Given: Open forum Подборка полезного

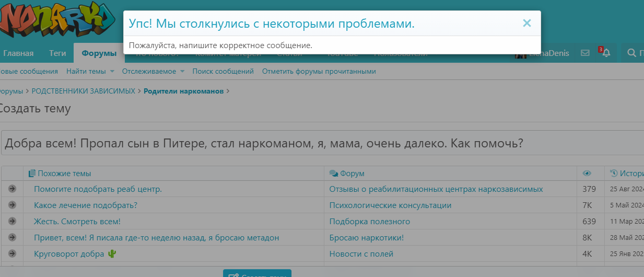Looking at the screenshot, I should coord(370,222).
